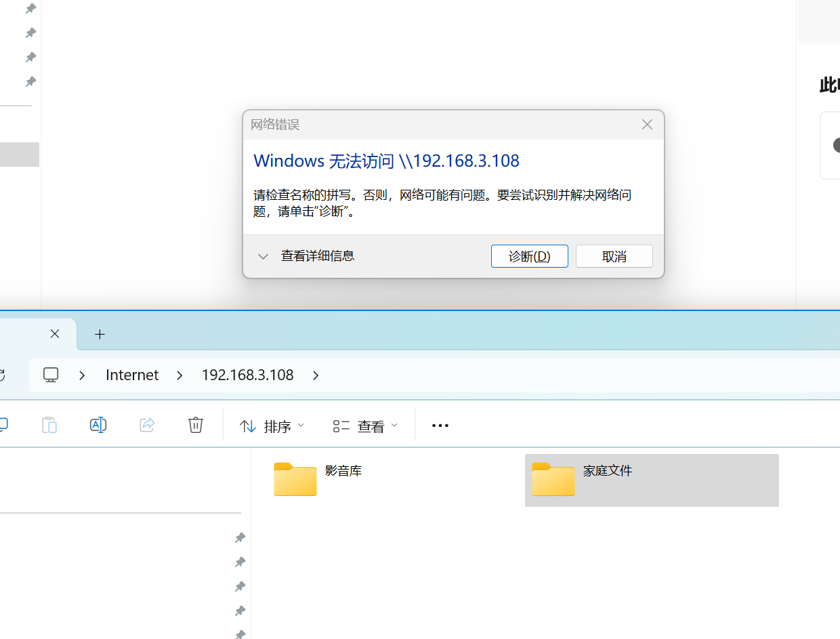Click the Delete trash can icon
The image size is (840, 639).
click(196, 425)
